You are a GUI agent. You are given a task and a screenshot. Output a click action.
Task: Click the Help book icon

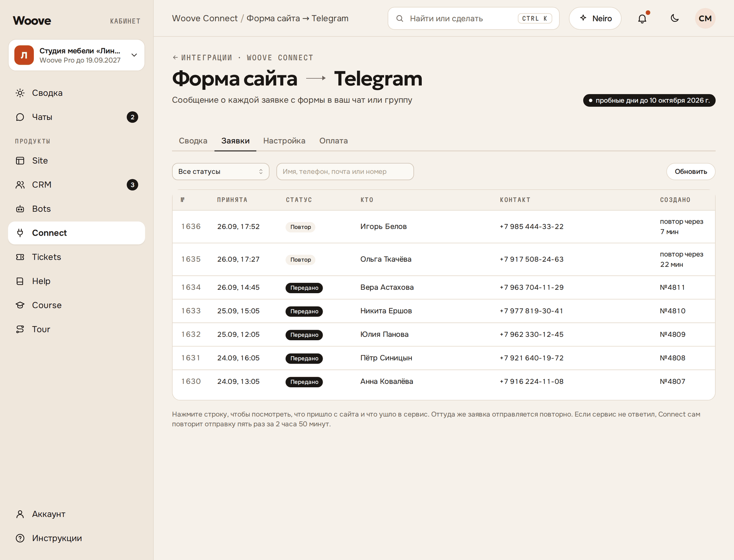click(x=20, y=281)
